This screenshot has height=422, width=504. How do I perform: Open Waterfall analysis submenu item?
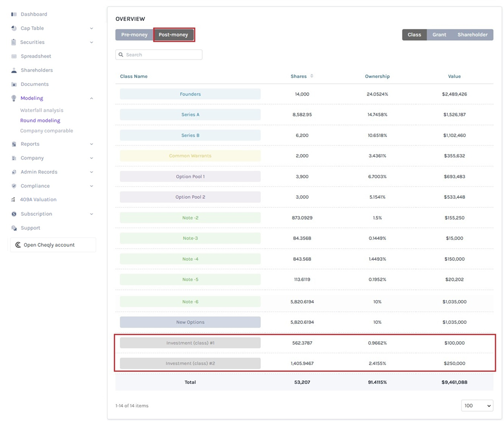pyautogui.click(x=41, y=111)
